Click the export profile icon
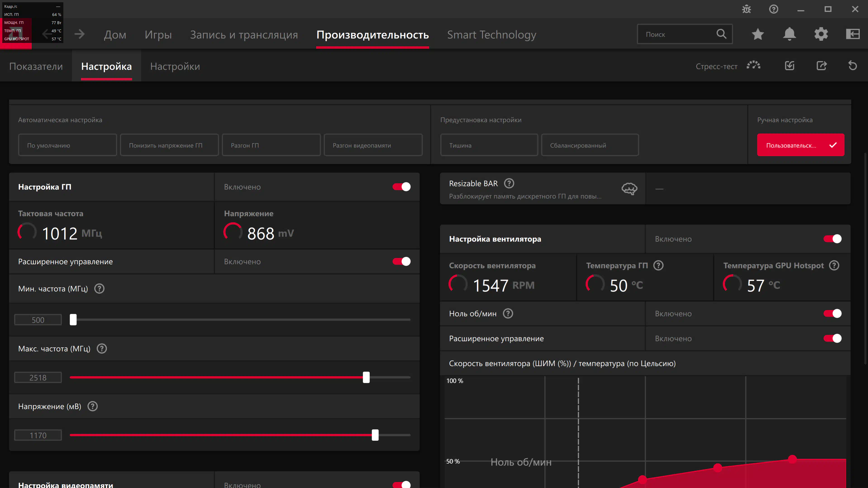868x488 pixels. pyautogui.click(x=821, y=66)
